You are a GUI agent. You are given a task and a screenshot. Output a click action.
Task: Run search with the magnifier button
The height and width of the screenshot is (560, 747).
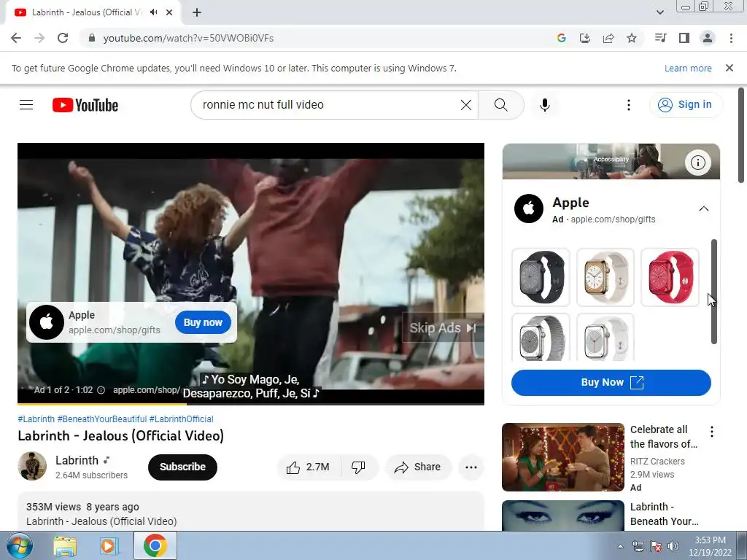(x=500, y=105)
